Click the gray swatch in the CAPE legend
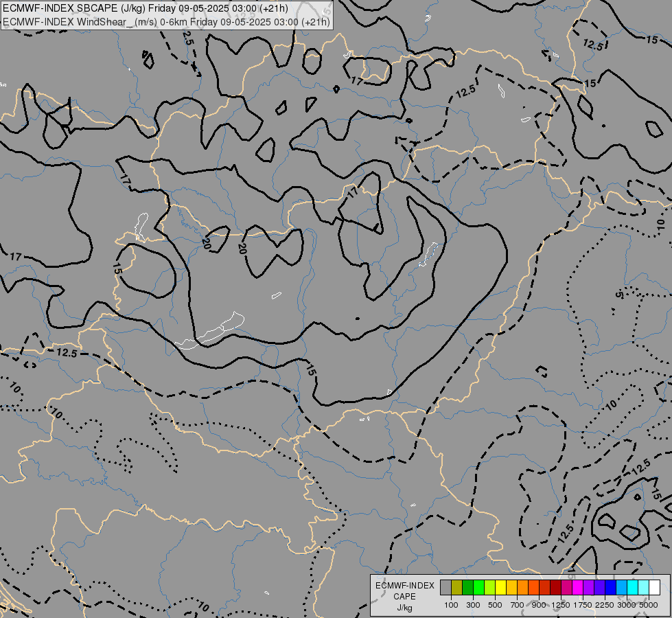 445,587
